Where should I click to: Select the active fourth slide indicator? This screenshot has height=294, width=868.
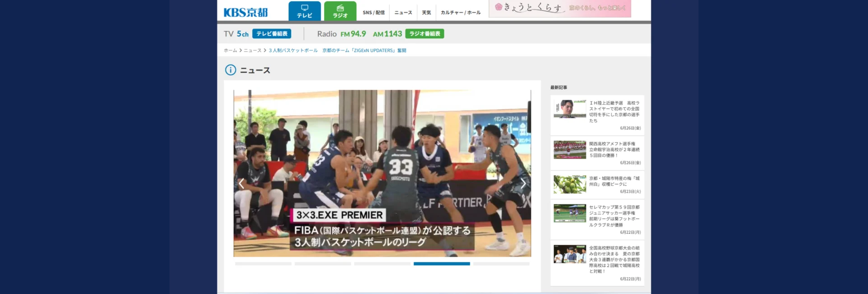(442, 264)
